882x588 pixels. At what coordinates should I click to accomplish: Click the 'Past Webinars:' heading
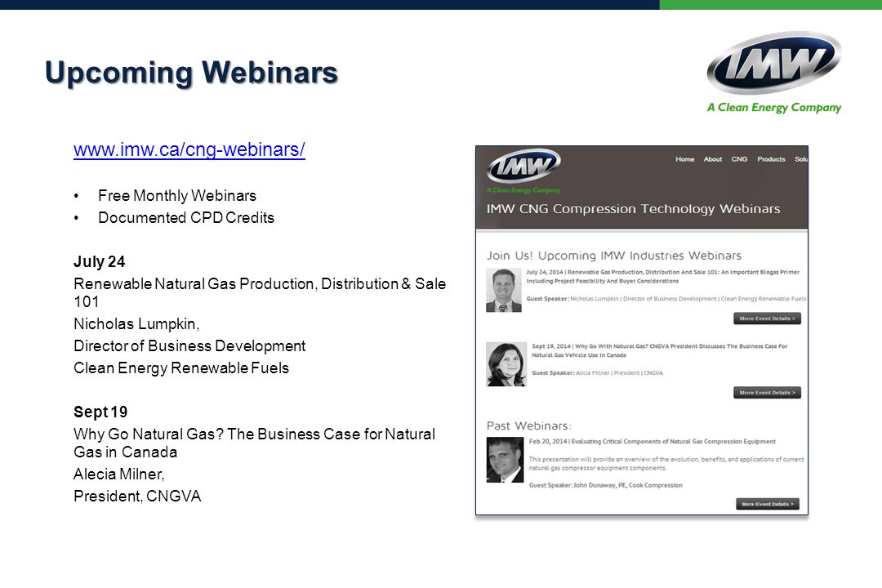point(528,426)
